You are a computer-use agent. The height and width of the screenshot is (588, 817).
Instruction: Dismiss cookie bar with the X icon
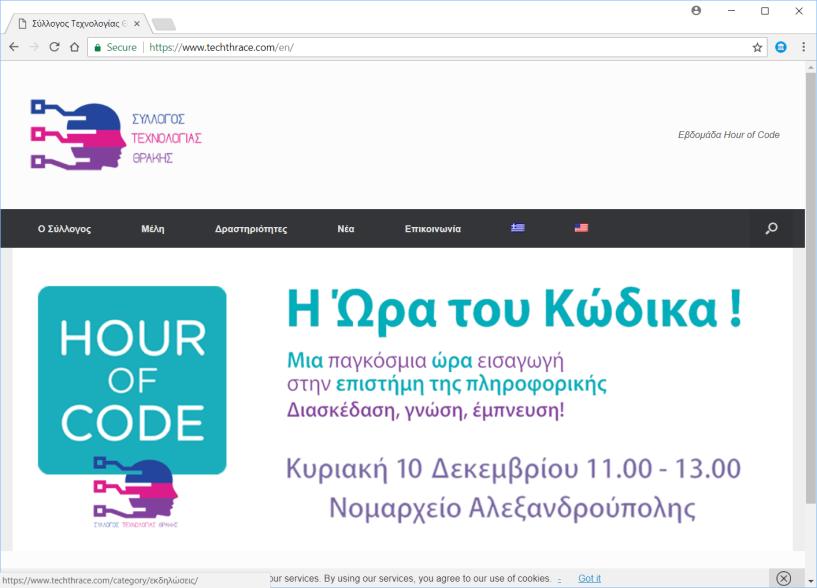[784, 578]
